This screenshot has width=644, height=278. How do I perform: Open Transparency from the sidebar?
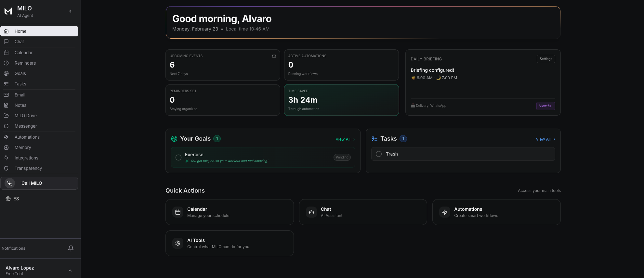[x=39, y=168]
